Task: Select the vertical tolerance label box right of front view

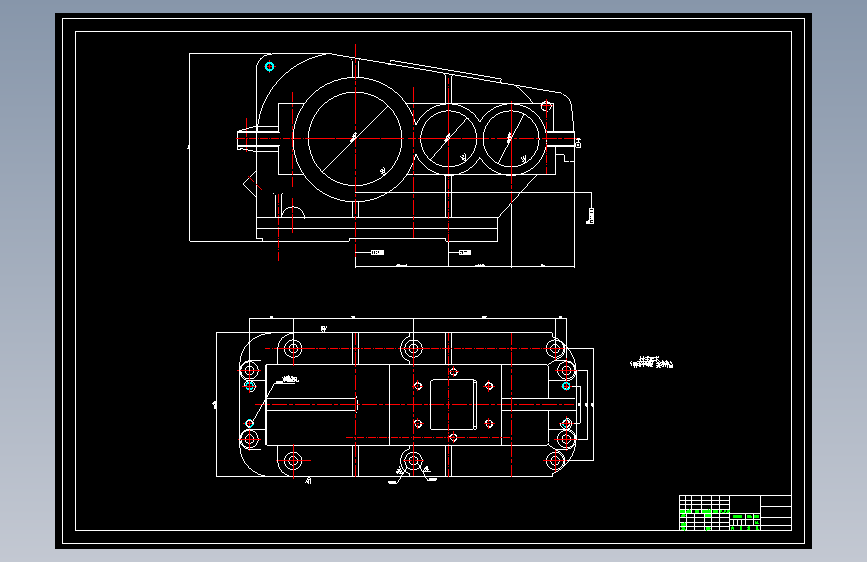Action: tap(590, 216)
